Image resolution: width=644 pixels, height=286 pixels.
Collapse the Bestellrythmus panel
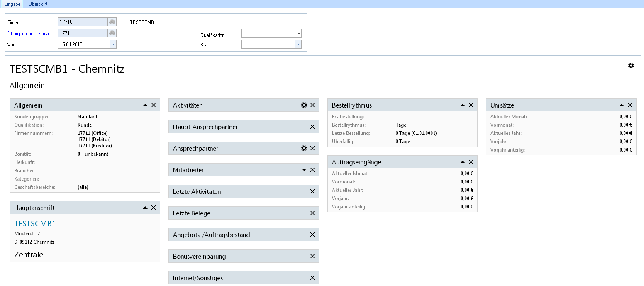pyautogui.click(x=463, y=105)
